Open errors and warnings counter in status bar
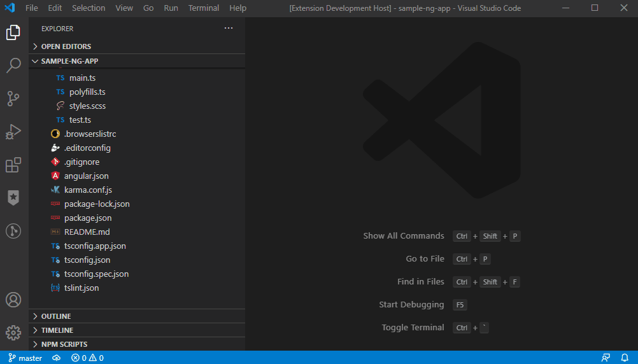 coord(87,358)
